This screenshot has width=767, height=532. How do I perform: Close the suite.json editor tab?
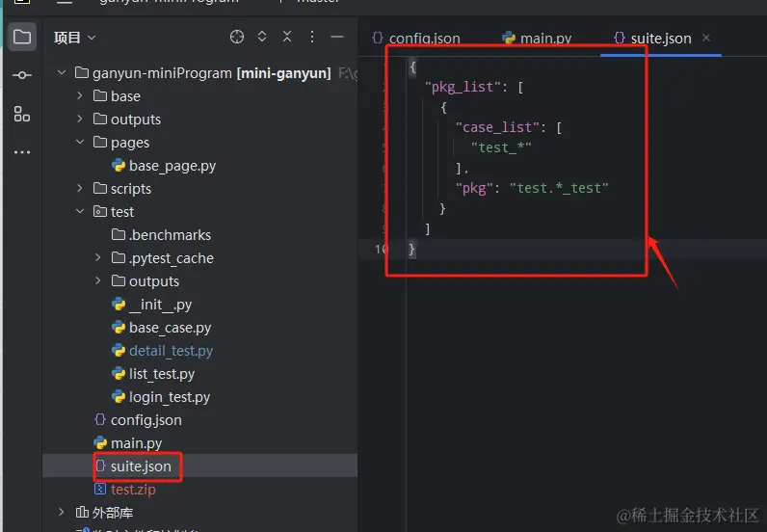[x=706, y=38]
